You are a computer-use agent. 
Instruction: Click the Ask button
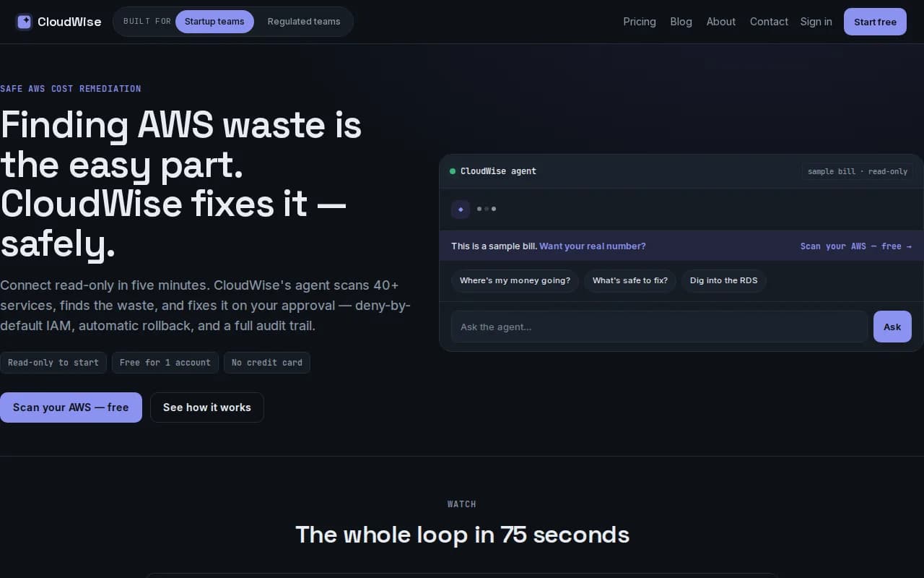[x=892, y=327]
